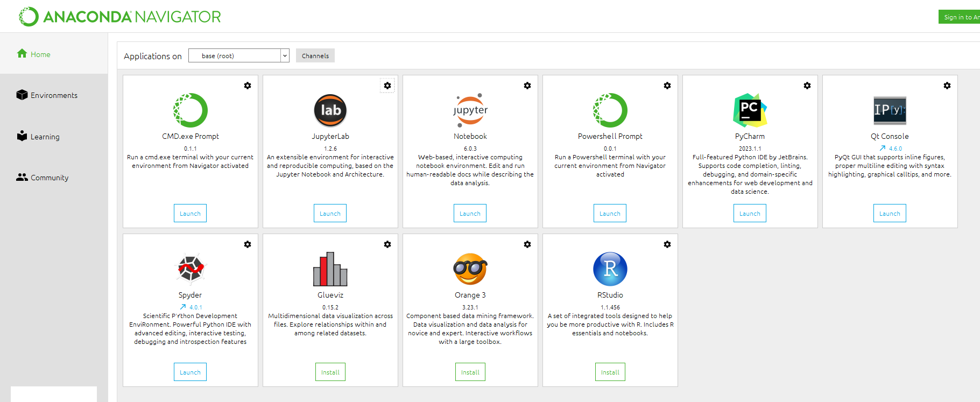The height and width of the screenshot is (402, 980).
Task: Click the RStudio version 1.1.456 text
Action: point(610,307)
